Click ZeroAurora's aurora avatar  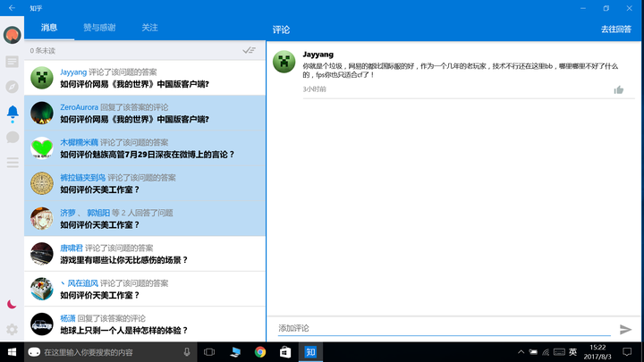pos(42,113)
